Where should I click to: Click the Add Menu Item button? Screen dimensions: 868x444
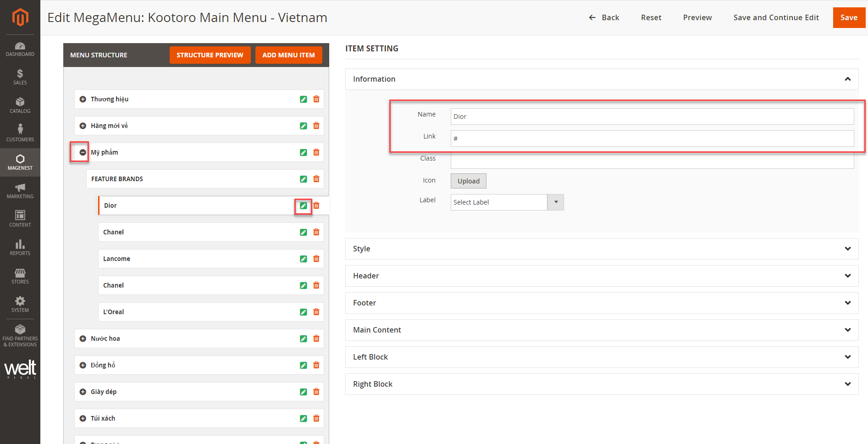coord(288,55)
